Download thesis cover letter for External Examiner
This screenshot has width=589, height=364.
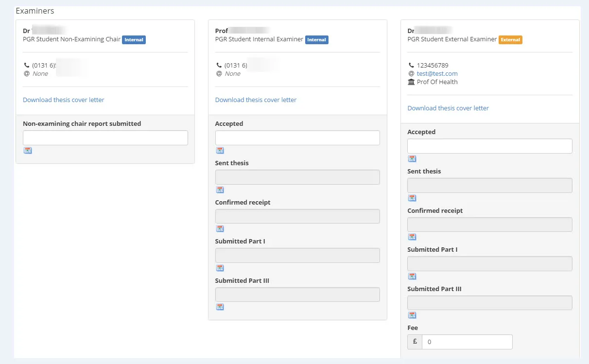448,108
